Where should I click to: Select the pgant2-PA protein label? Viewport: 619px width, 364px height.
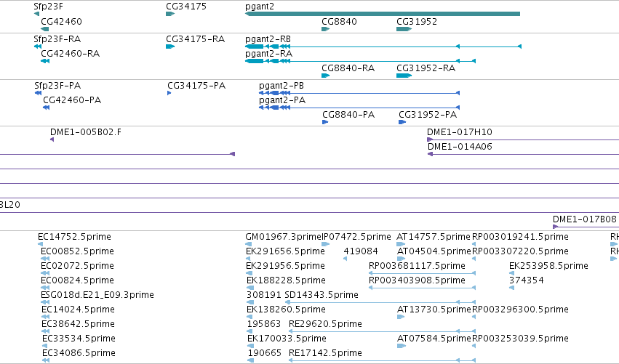pos(282,100)
